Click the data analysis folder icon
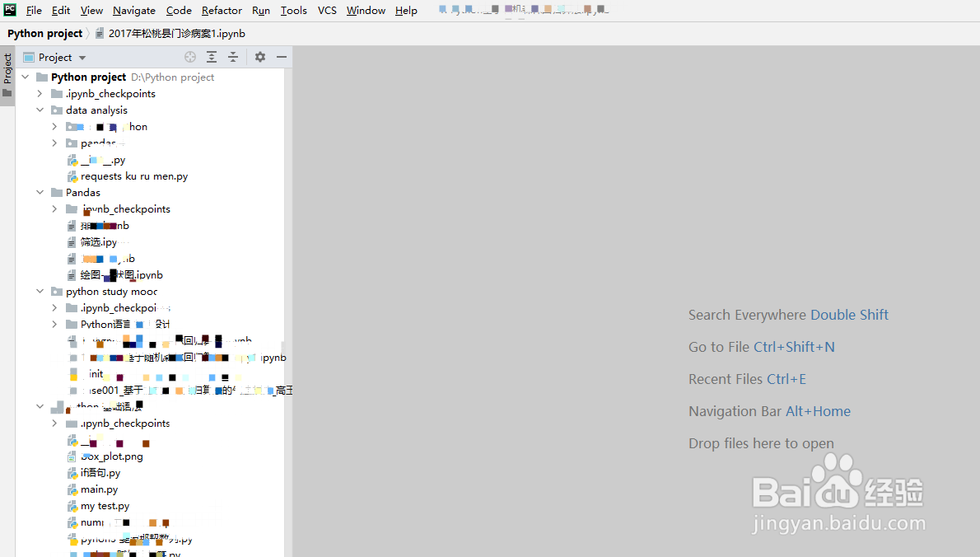This screenshot has height=557, width=980. coord(57,110)
